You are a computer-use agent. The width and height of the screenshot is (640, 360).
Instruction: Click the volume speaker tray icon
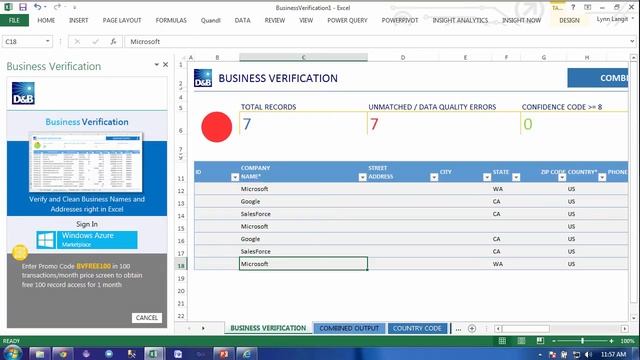tap(588, 354)
